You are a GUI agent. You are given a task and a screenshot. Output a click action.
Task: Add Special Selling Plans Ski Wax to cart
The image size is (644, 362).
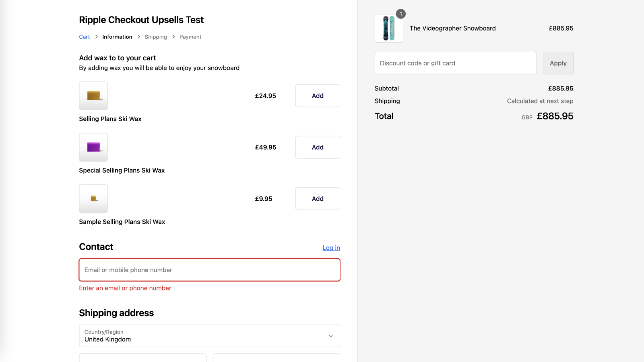coord(317,147)
